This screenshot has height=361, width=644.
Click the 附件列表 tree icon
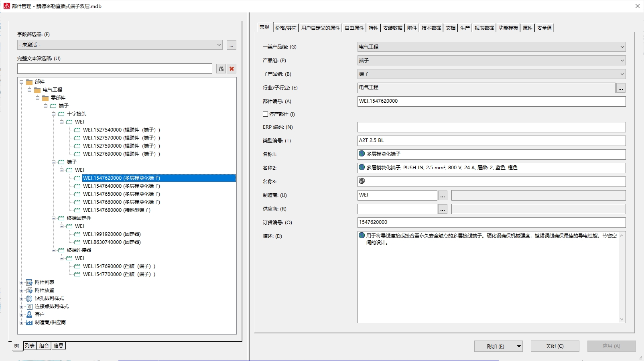pos(29,282)
